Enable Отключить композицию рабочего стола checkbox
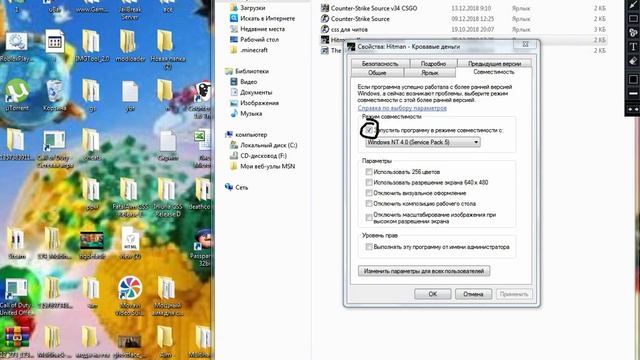This screenshot has height=360, width=640. [x=369, y=204]
